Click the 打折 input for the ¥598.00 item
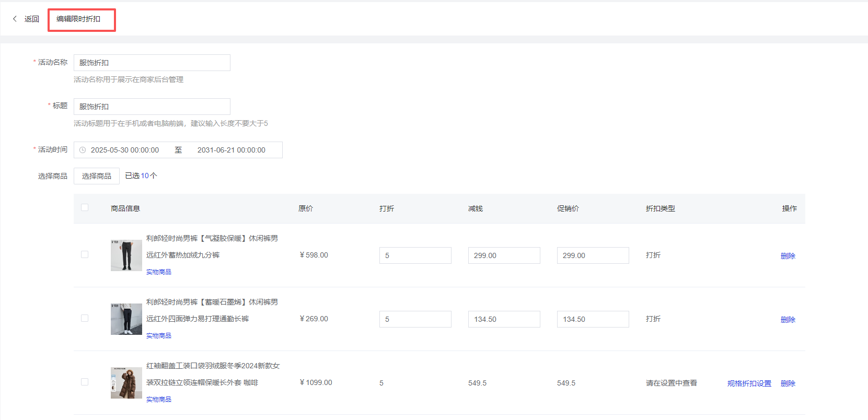Screen dimensions: 868x420 coord(415,255)
